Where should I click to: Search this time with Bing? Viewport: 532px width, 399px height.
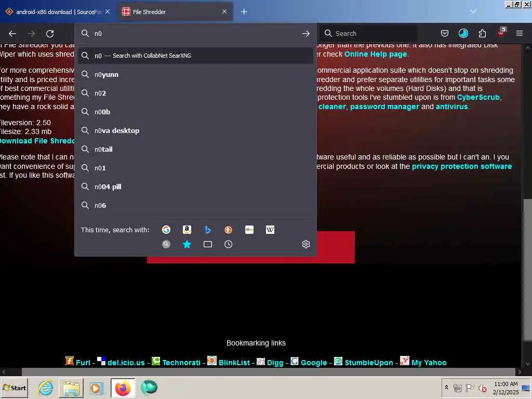(208, 230)
